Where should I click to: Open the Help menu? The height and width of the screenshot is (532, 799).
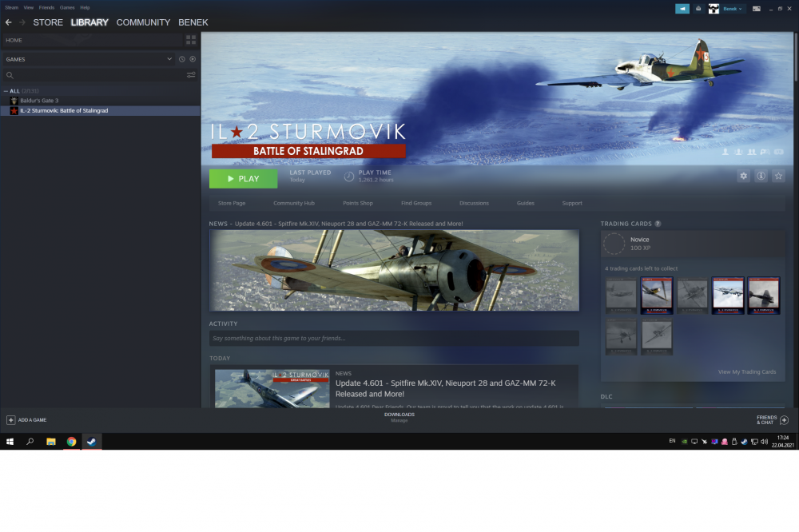[x=85, y=8]
